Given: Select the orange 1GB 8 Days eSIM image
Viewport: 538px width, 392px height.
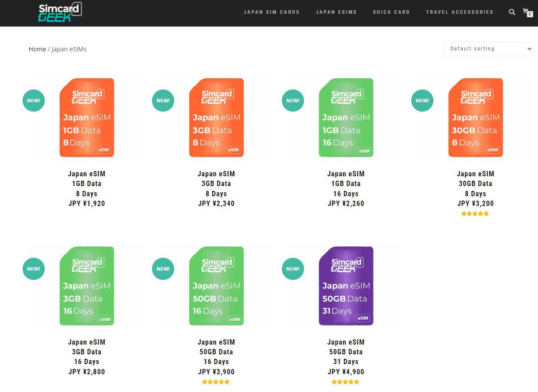Looking at the screenshot, I should coord(87,118).
